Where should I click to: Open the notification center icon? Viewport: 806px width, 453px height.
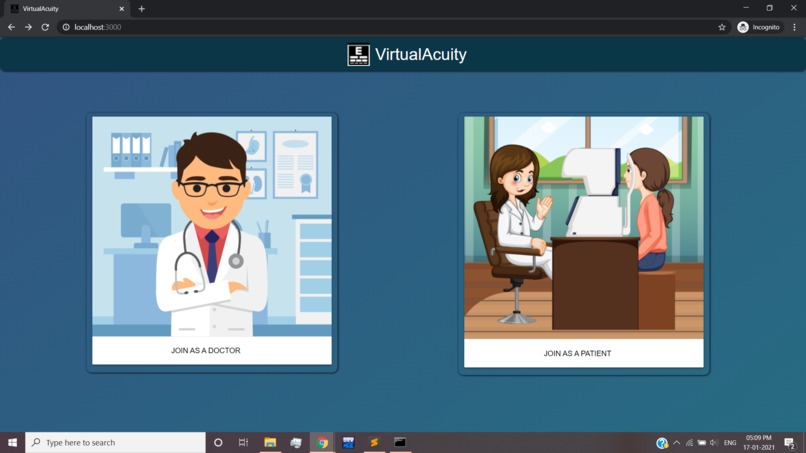[x=790, y=443]
